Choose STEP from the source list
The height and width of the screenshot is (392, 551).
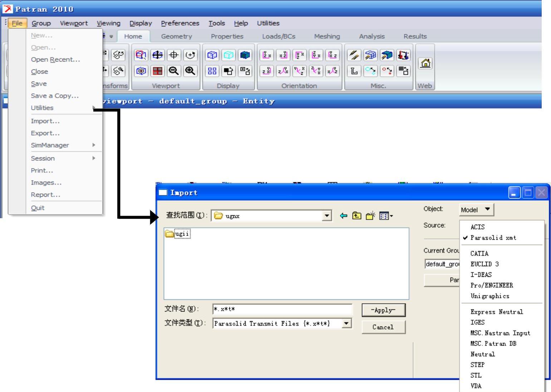click(477, 365)
